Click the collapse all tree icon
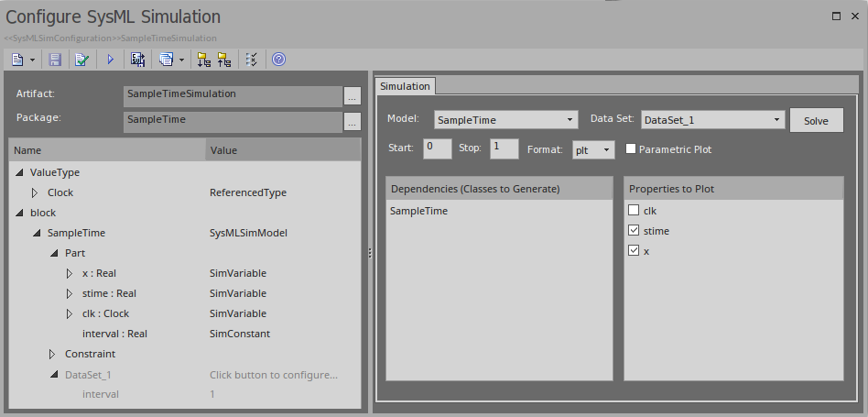 tap(224, 60)
